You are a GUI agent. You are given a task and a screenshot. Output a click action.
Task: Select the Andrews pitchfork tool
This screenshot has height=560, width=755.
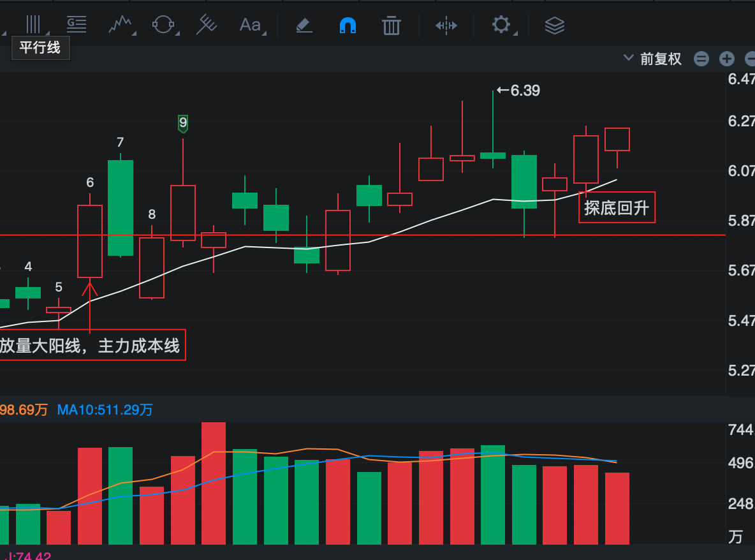click(206, 25)
